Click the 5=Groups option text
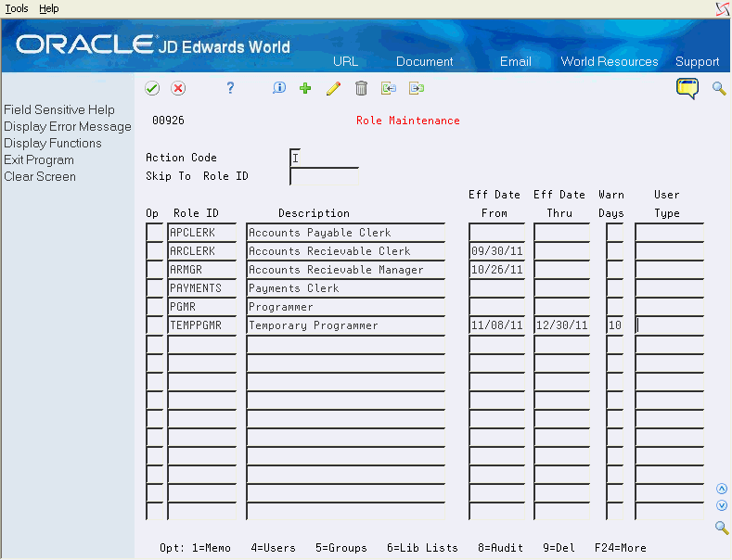732x560 pixels. tap(341, 548)
